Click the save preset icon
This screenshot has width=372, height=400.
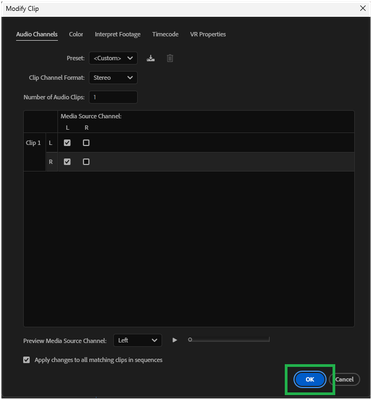click(151, 58)
